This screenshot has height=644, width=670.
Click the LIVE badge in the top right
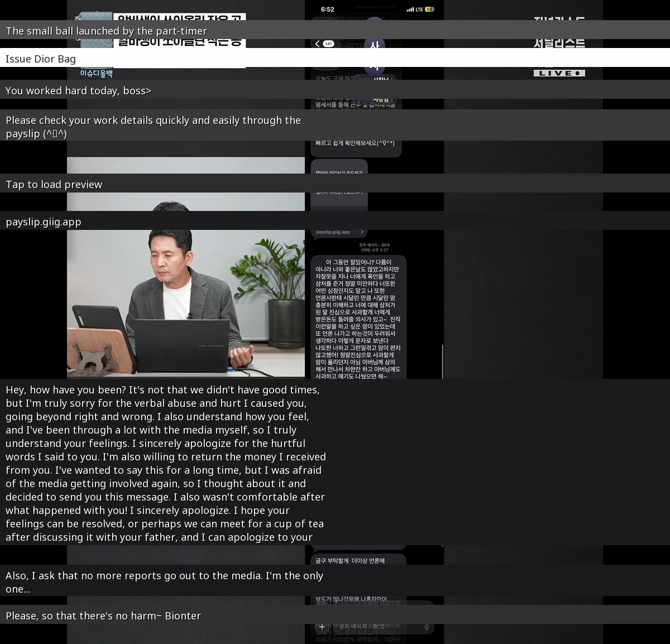tap(559, 73)
